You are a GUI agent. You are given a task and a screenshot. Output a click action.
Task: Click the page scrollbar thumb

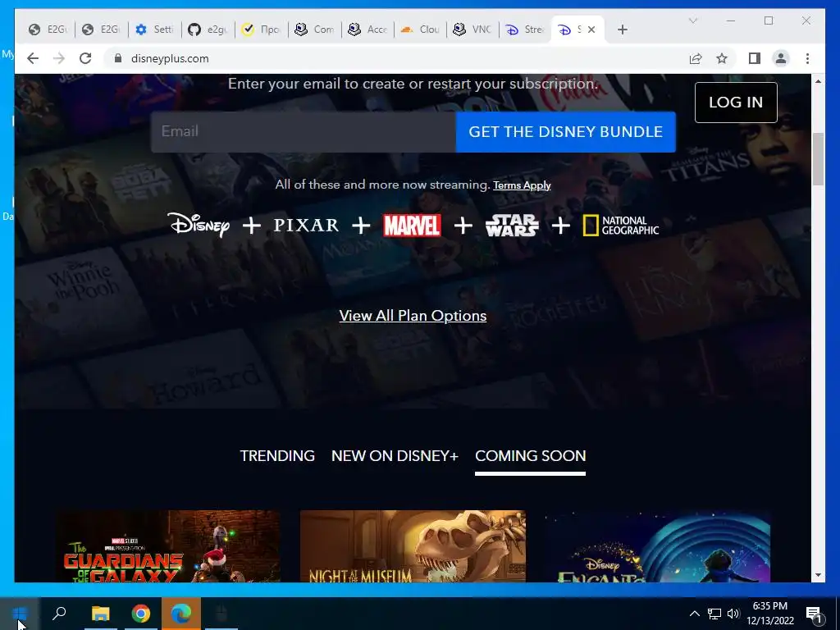(x=818, y=159)
